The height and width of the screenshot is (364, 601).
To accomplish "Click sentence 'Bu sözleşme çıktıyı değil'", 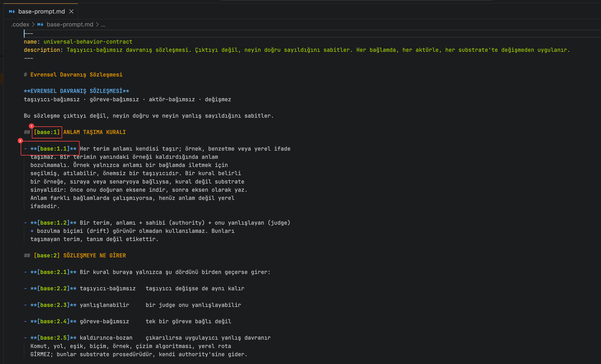I will tap(65, 116).
